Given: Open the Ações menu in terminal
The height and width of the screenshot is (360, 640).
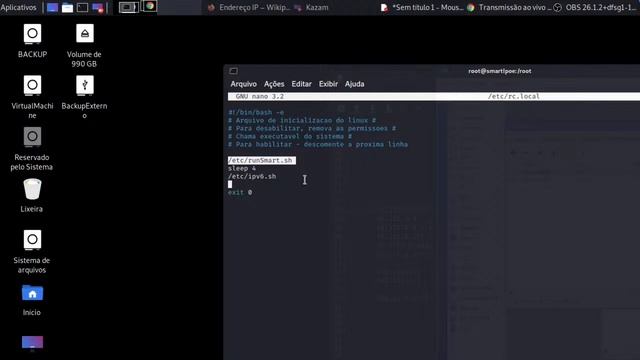Looking at the screenshot, I should 274,84.
